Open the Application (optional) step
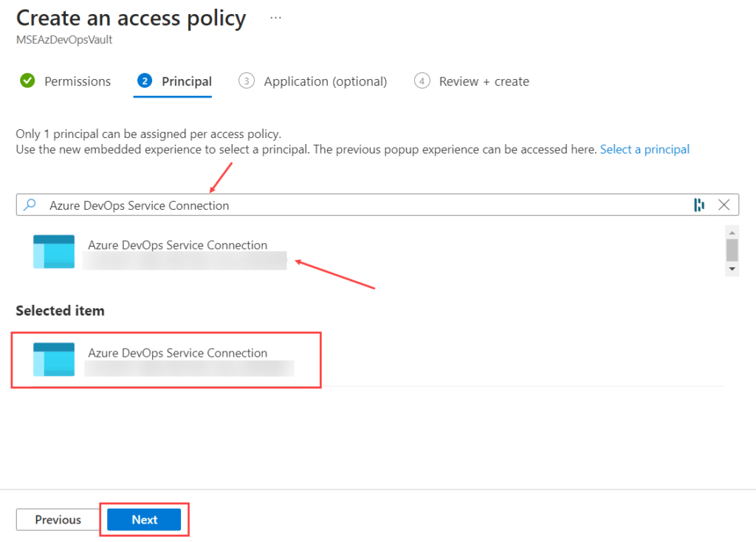The height and width of the screenshot is (542, 756). (x=313, y=81)
